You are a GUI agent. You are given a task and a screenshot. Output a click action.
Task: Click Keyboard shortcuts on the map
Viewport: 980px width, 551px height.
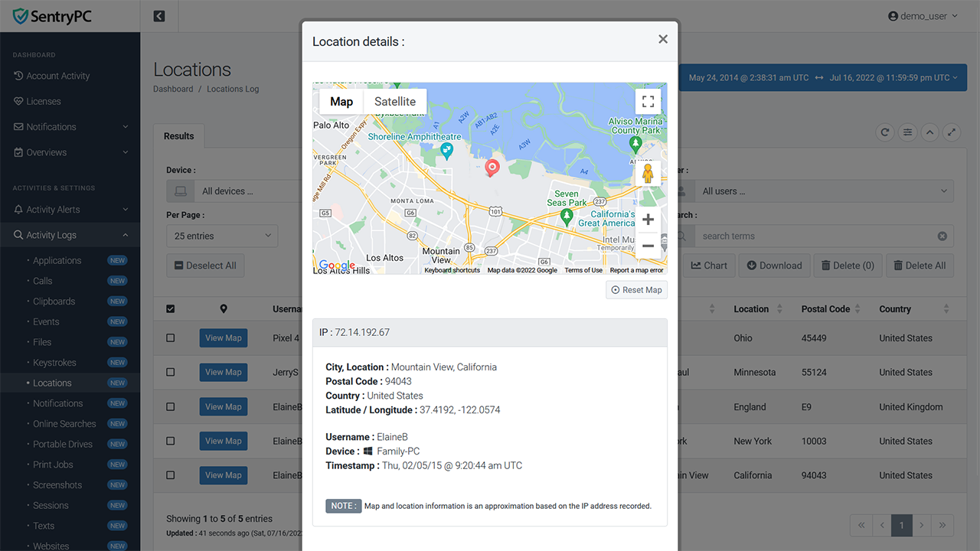[452, 270]
